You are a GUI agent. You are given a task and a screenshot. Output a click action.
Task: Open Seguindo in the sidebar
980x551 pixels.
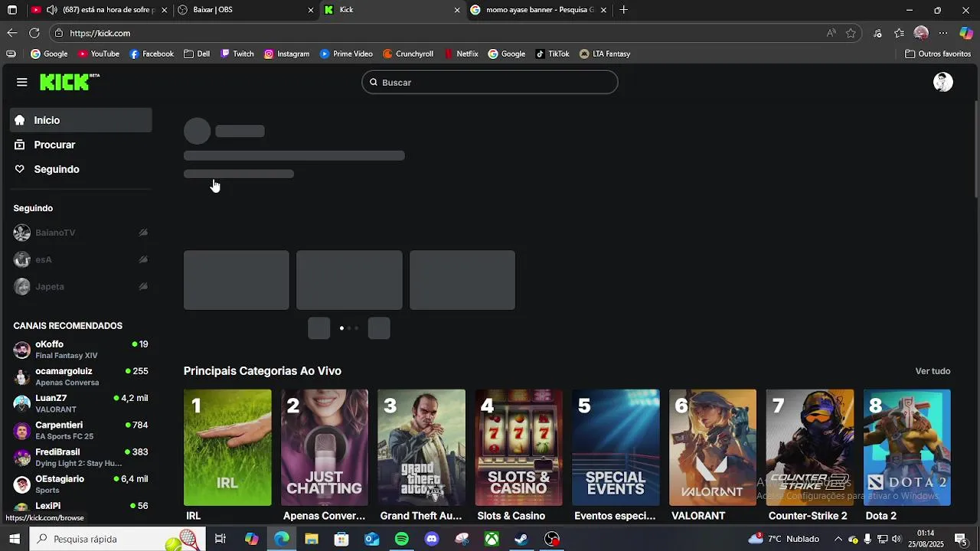[x=81, y=169]
